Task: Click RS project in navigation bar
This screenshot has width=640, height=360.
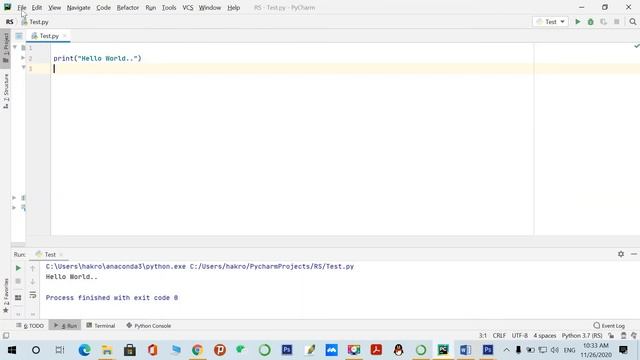Action: 9,22
